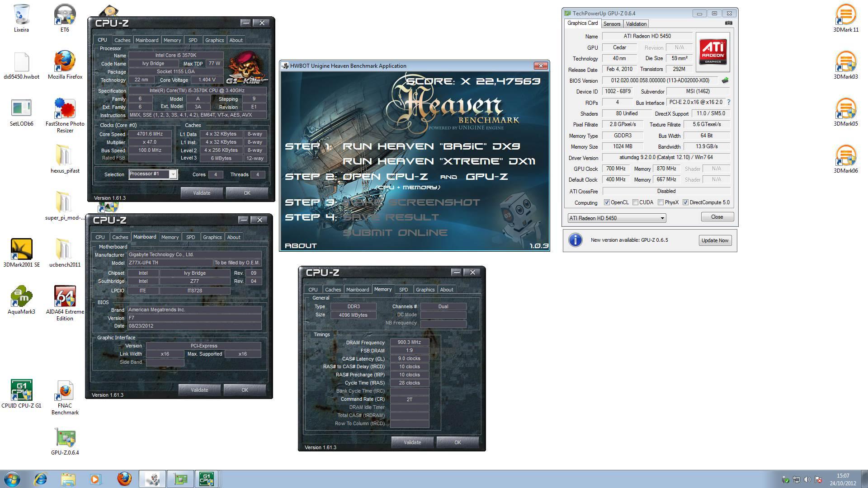868x488 pixels.
Task: Toggle OpenCL checkbox in GPU-Z
Action: pyautogui.click(x=607, y=202)
